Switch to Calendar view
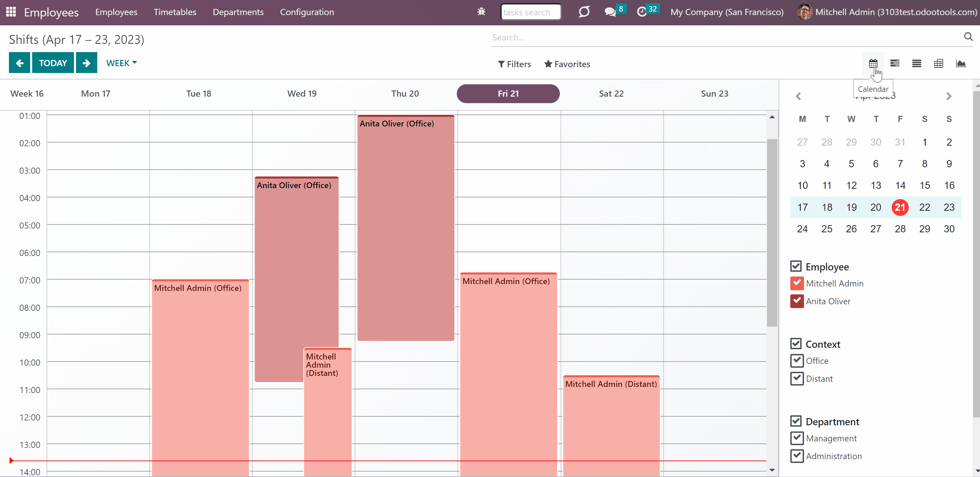980x477 pixels. [873, 63]
